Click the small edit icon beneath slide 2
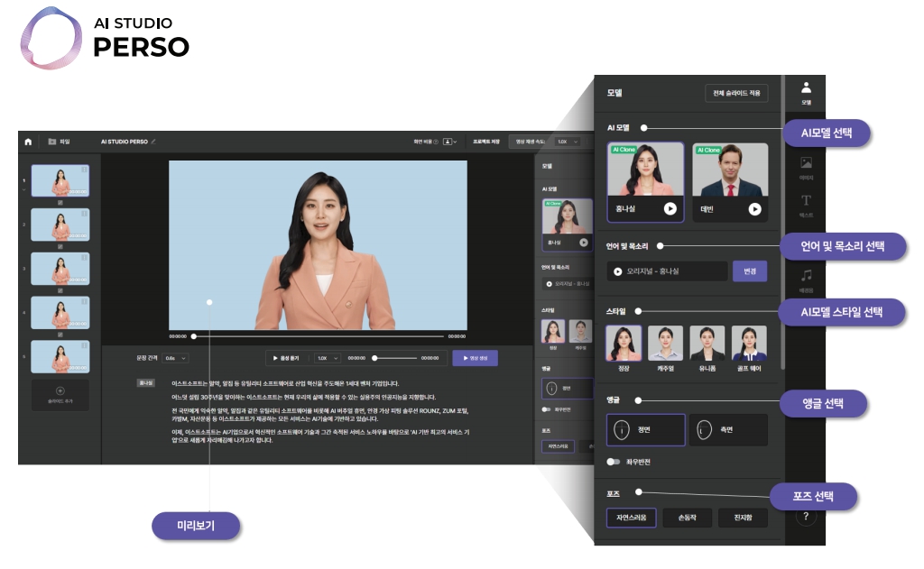The width and height of the screenshot is (924, 569). (60, 247)
